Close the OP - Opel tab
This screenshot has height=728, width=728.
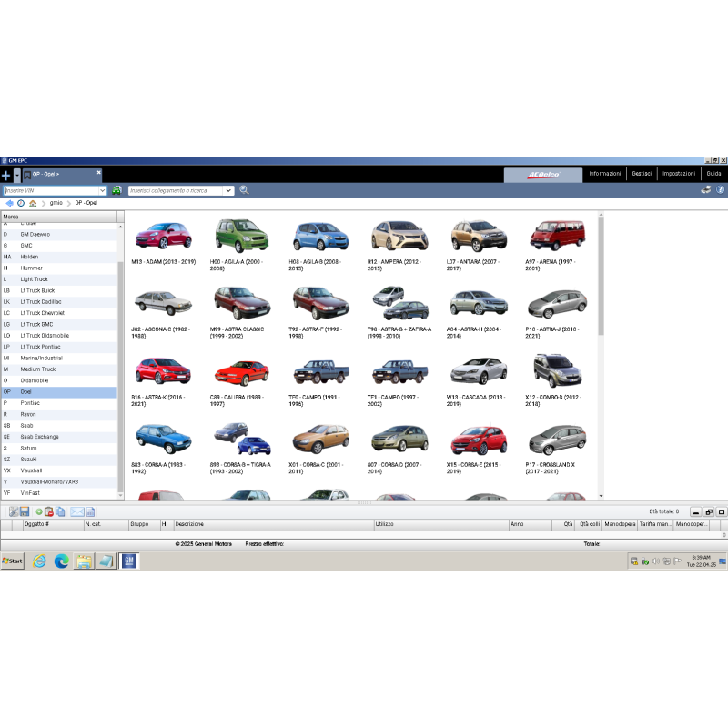(98, 172)
